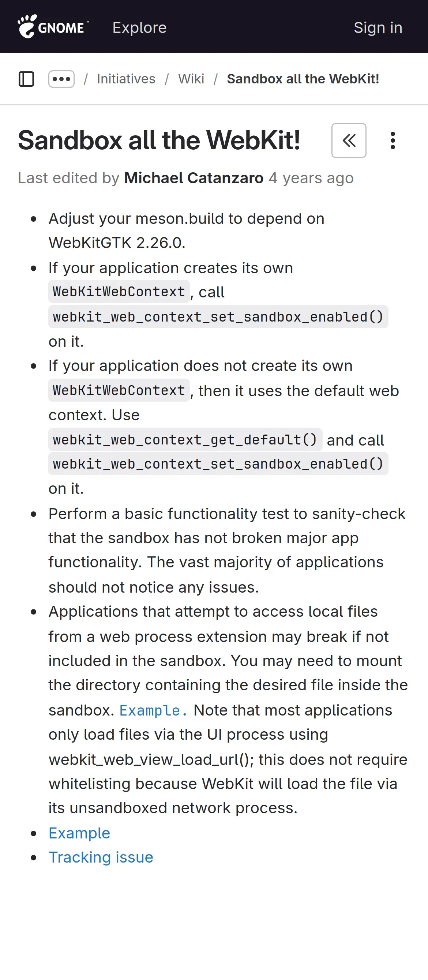Image resolution: width=428 pixels, height=980 pixels.
Task: Go to the Initiatives breadcrumb
Action: click(x=126, y=79)
